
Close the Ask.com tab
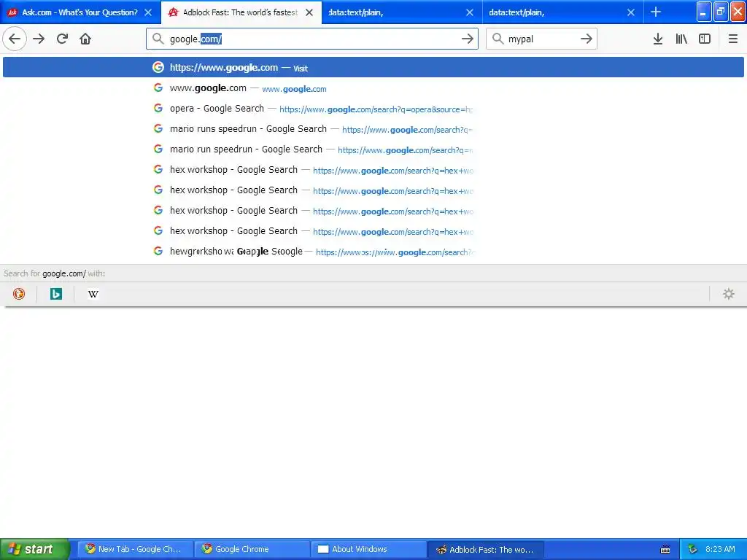click(148, 12)
